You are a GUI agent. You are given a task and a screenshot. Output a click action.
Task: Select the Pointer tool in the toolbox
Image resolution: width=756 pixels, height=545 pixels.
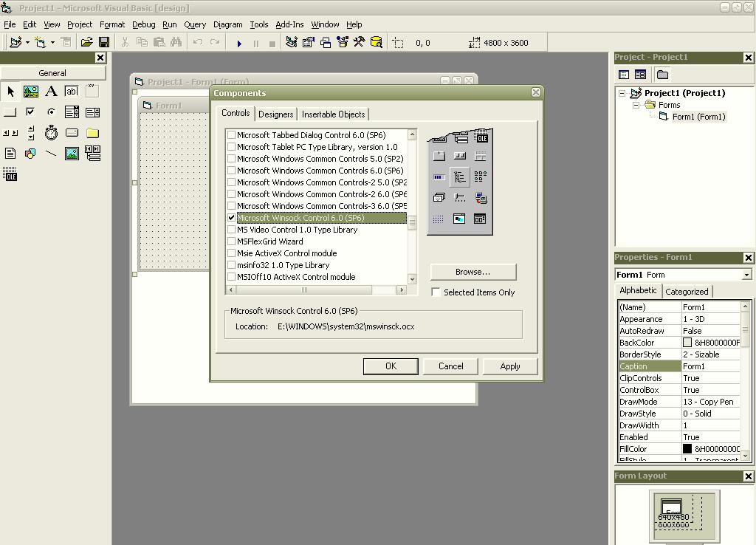tap(10, 91)
